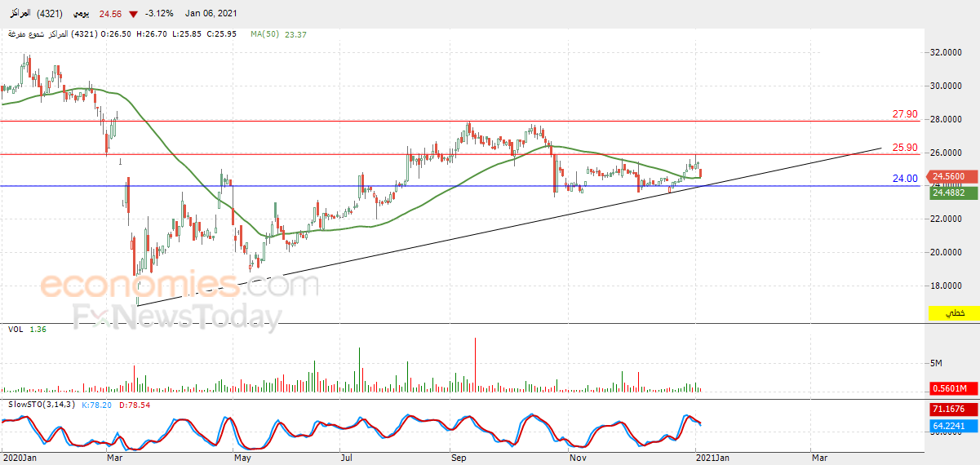The height and width of the screenshot is (465, 980).
Task: Click the 27.90 resistance level label
Action: point(906,114)
